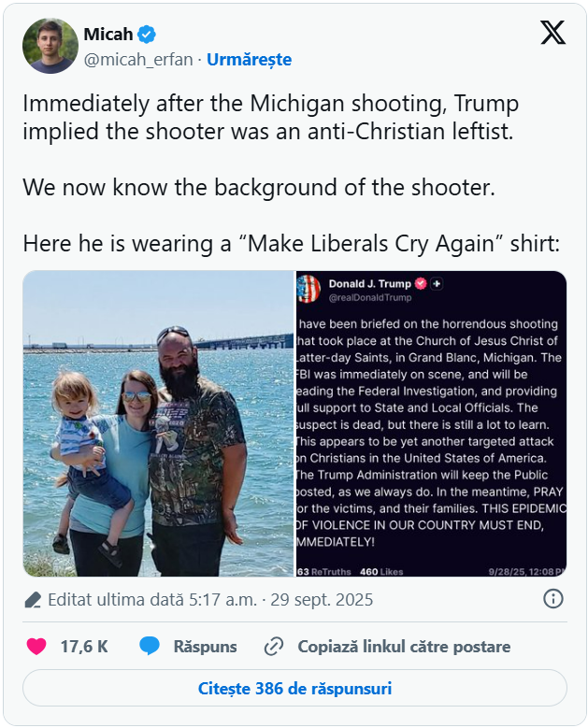588x728 pixels.
Task: Click the reply speech bubble icon
Action: pyautogui.click(x=150, y=646)
